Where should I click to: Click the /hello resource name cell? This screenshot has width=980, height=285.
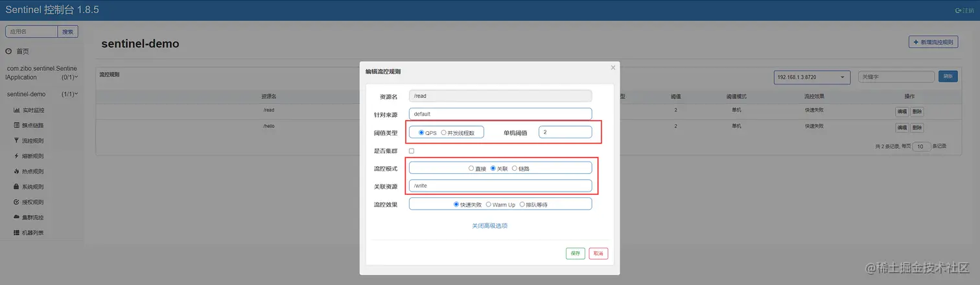point(269,127)
